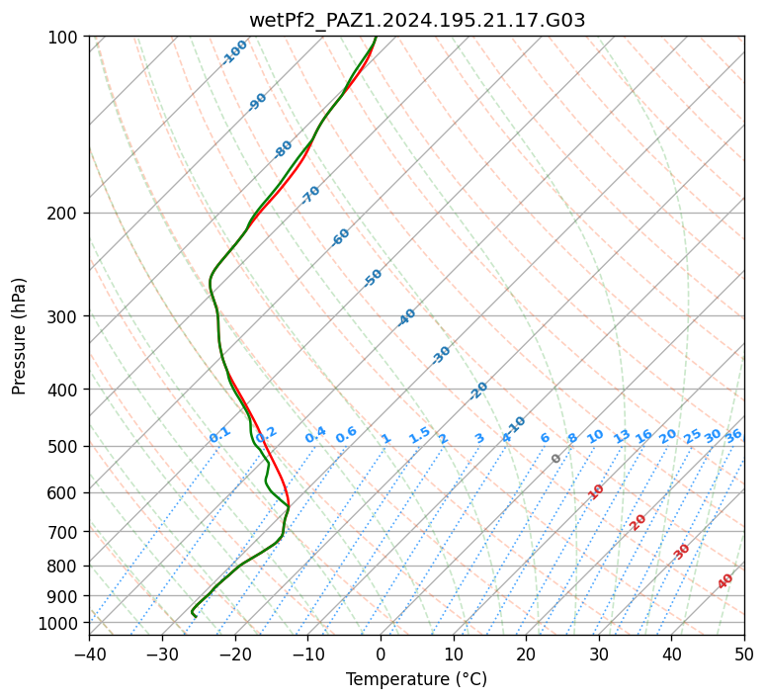Select the blue -80 isotherm label

coord(282,149)
